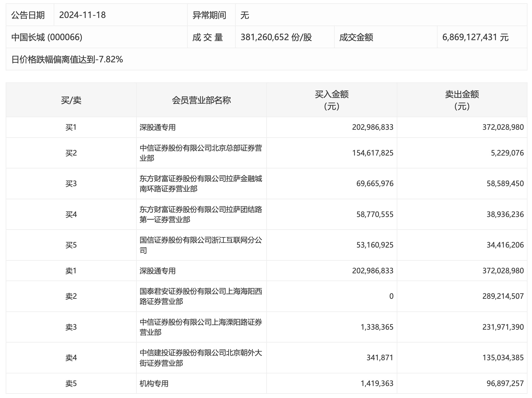Click buy amount 69,665,976
This screenshot has width=532, height=398.
[375, 184]
